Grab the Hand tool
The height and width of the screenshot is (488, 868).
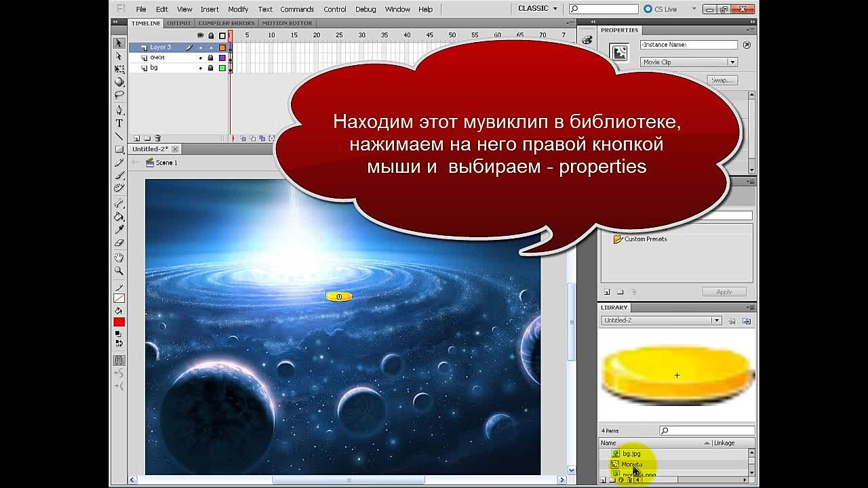119,256
